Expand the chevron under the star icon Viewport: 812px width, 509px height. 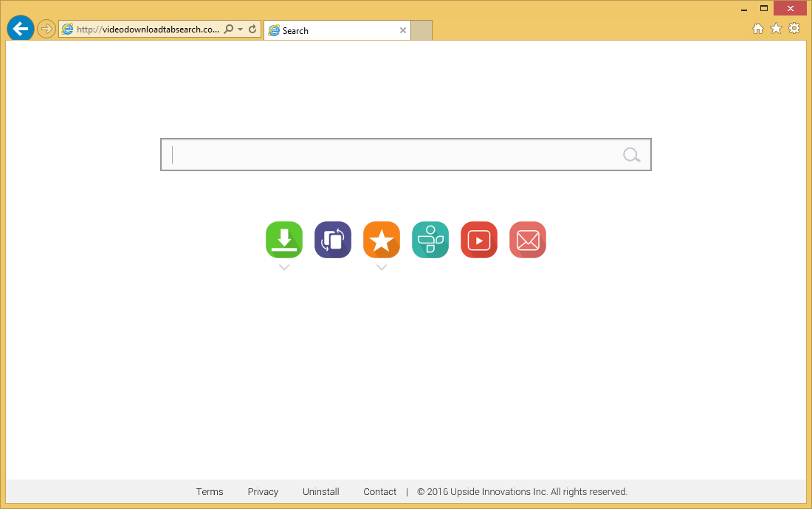381,267
